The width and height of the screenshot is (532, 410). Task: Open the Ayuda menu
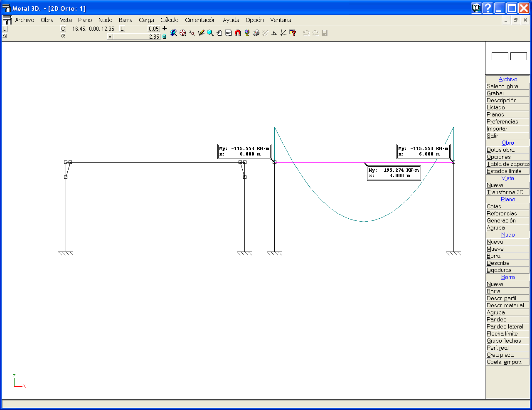click(231, 20)
